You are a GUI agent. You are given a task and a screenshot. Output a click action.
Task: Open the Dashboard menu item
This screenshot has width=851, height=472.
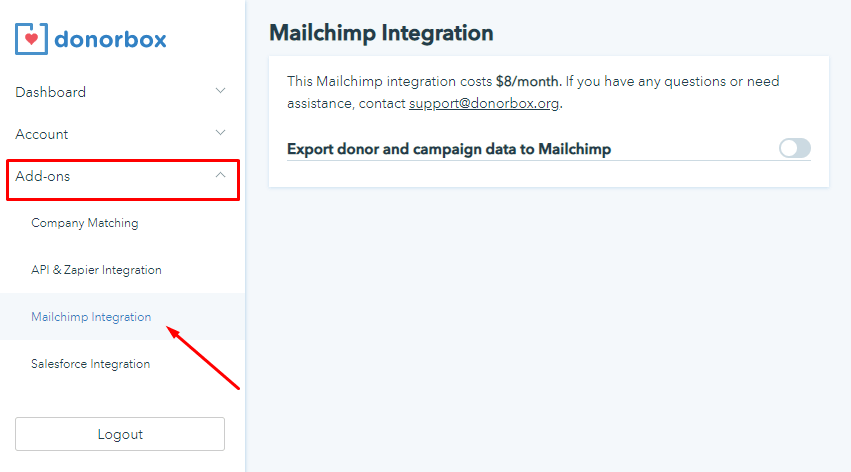(x=51, y=92)
